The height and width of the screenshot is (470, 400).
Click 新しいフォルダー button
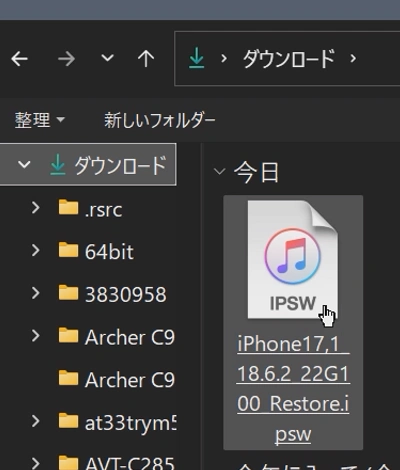160,120
